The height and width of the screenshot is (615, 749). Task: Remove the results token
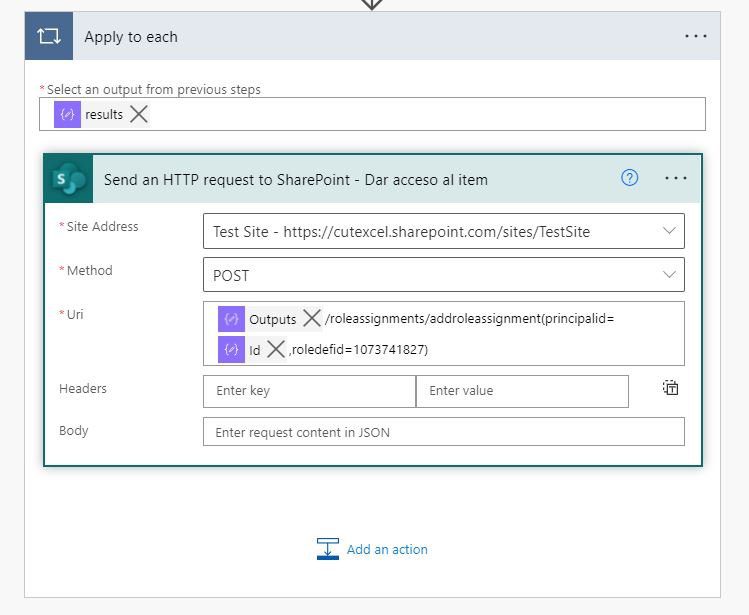[x=139, y=114]
